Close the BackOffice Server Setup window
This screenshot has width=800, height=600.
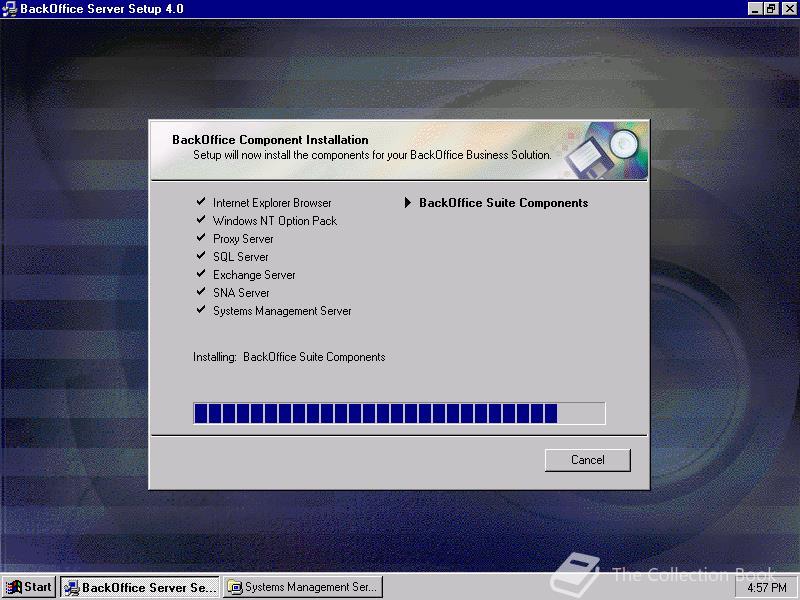pyautogui.click(x=789, y=9)
